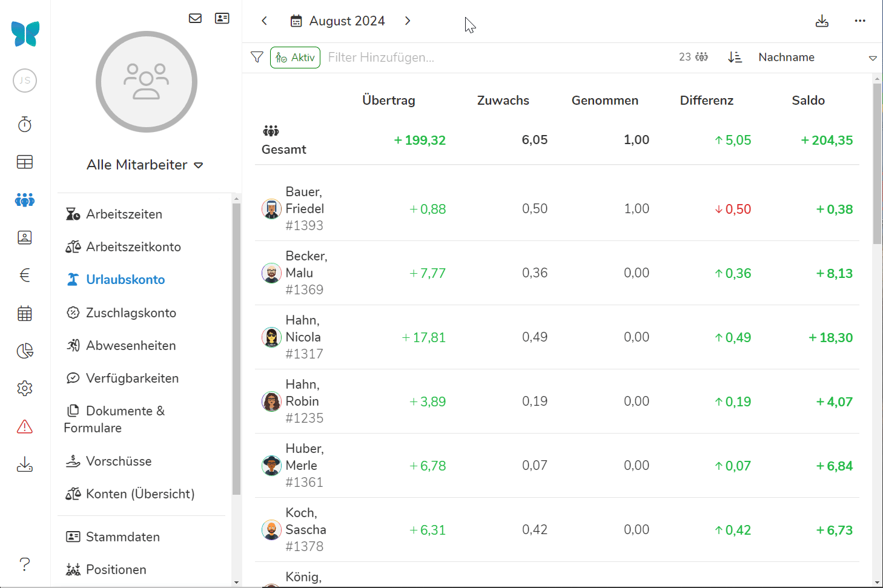The image size is (883, 588).
Task: Open the Abwesenheiten menu item
Action: point(131,346)
